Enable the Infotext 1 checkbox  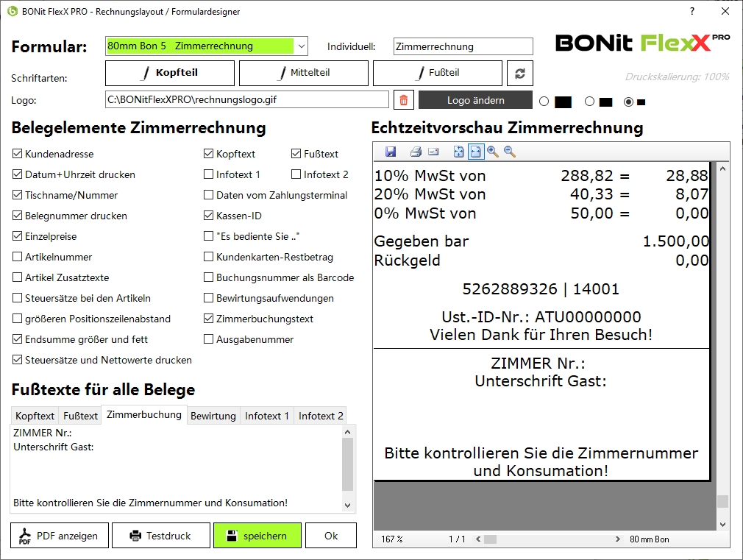click(x=208, y=174)
